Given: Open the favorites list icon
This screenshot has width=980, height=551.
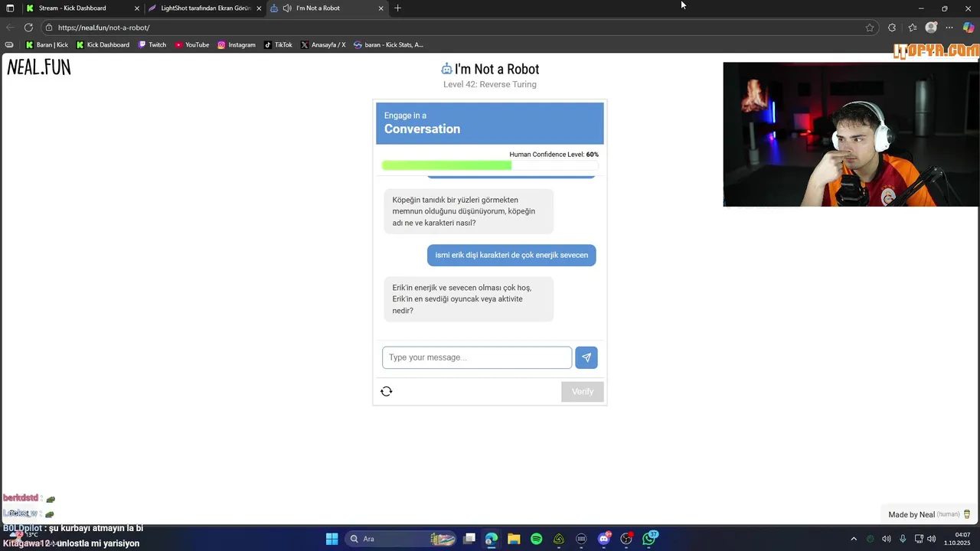Looking at the screenshot, I should (x=913, y=28).
